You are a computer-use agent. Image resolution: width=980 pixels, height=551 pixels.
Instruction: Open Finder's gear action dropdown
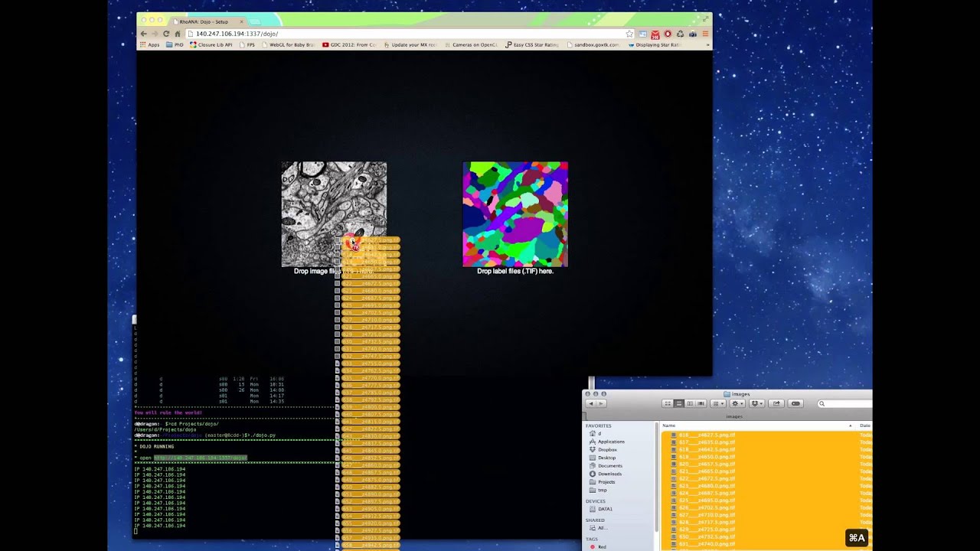[x=737, y=403]
